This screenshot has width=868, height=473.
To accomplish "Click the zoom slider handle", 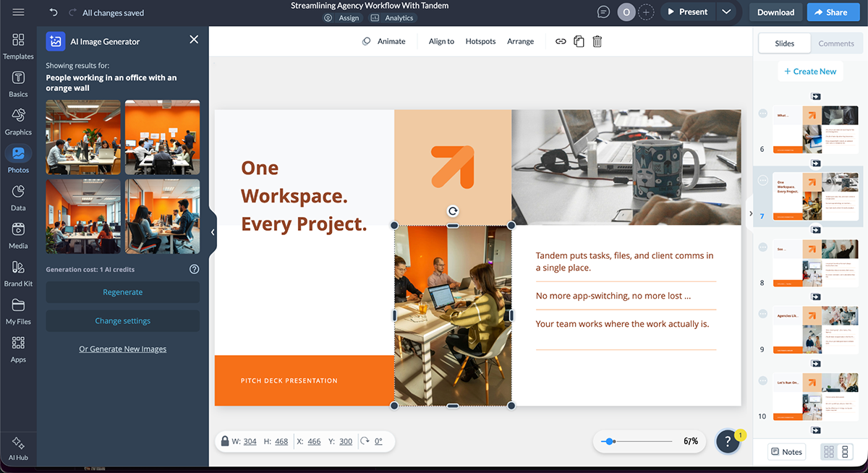I will [x=610, y=441].
